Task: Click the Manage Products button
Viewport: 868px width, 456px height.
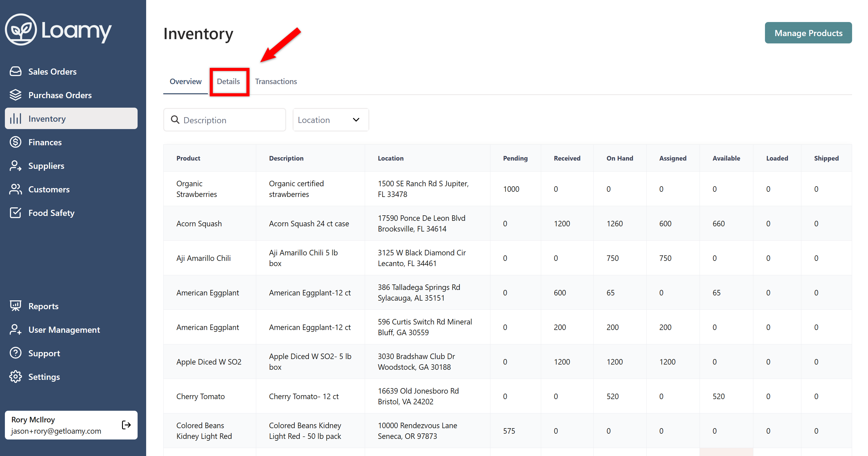Action: pos(808,33)
